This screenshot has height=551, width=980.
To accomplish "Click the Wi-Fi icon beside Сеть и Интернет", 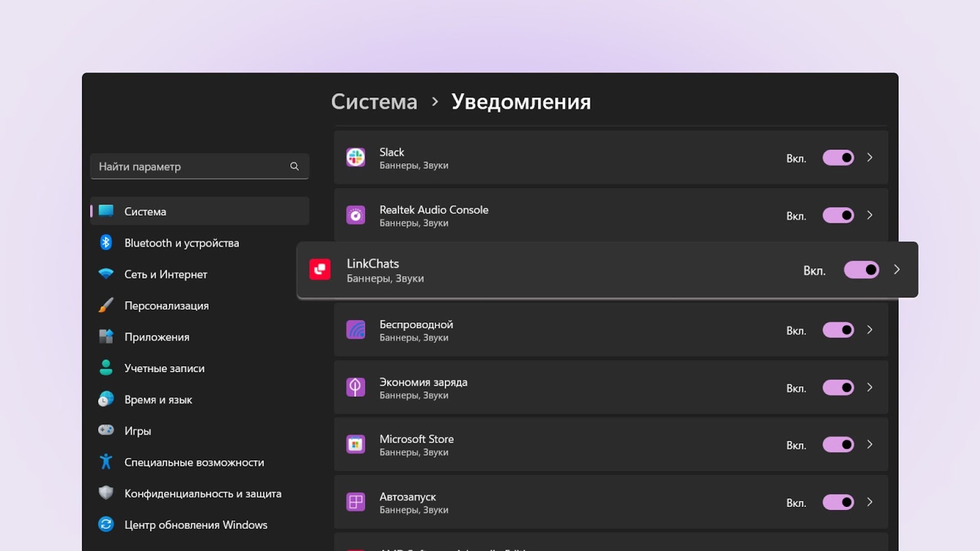I will tap(106, 274).
